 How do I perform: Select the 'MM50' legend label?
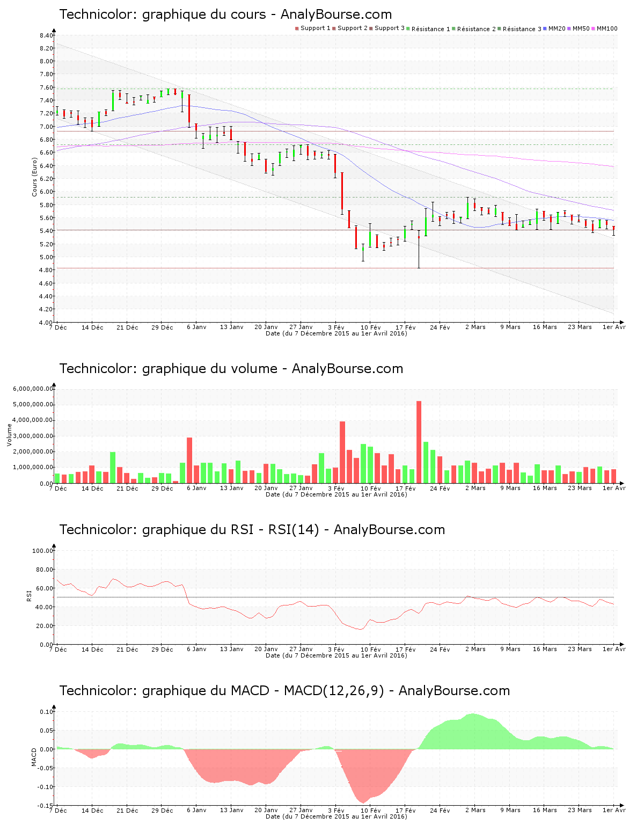[x=581, y=28]
